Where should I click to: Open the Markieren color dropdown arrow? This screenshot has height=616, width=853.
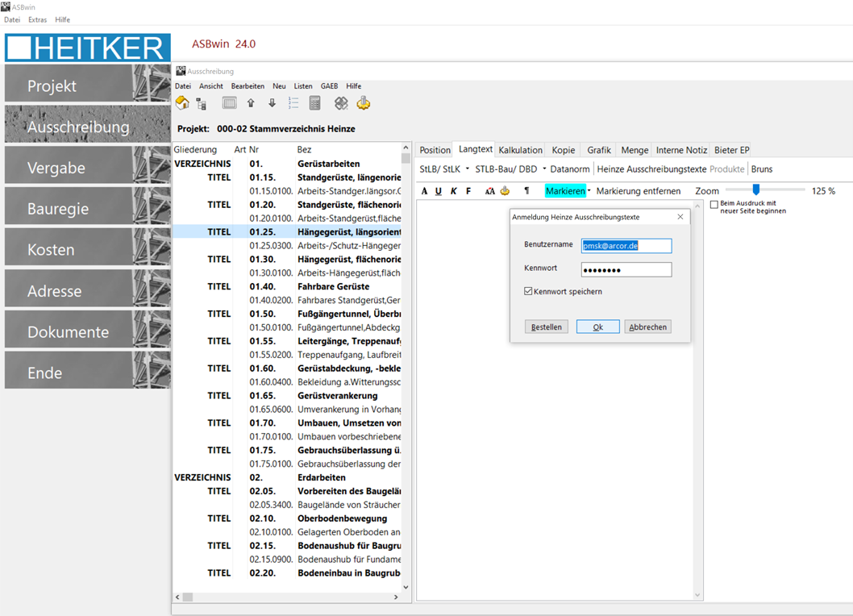coord(589,190)
